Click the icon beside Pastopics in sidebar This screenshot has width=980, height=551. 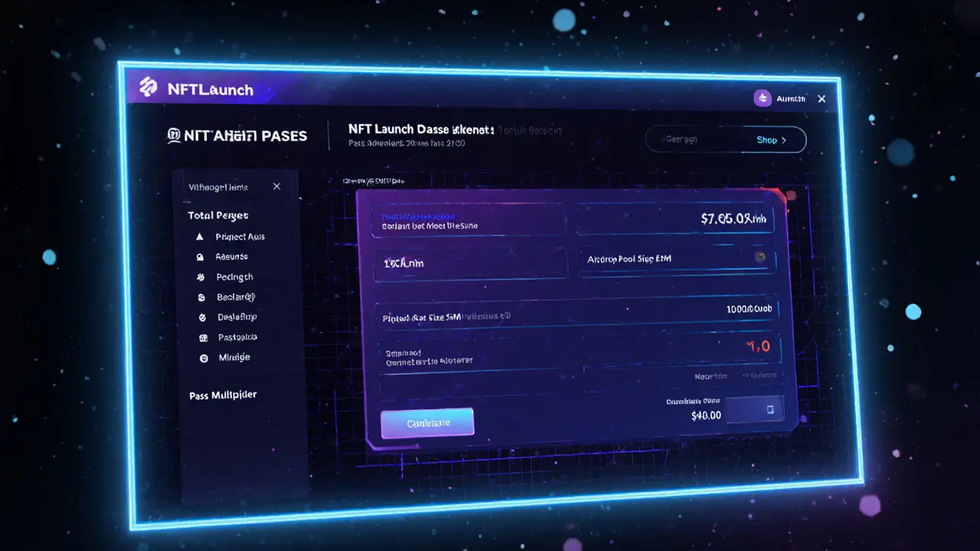point(203,337)
